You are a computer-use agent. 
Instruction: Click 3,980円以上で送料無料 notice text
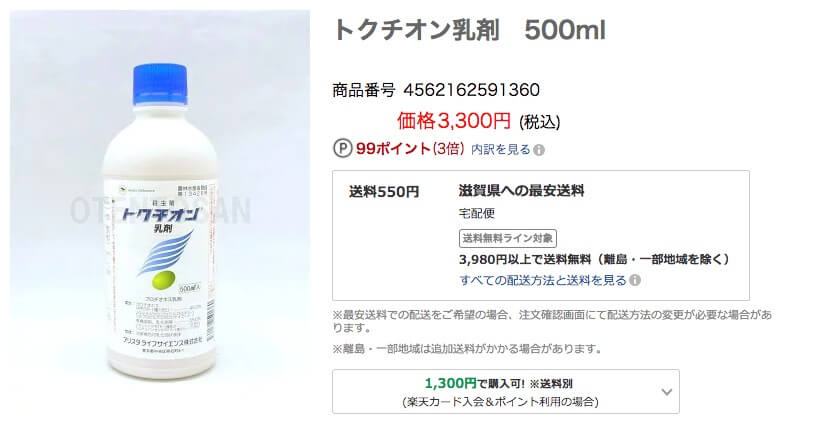click(594, 259)
